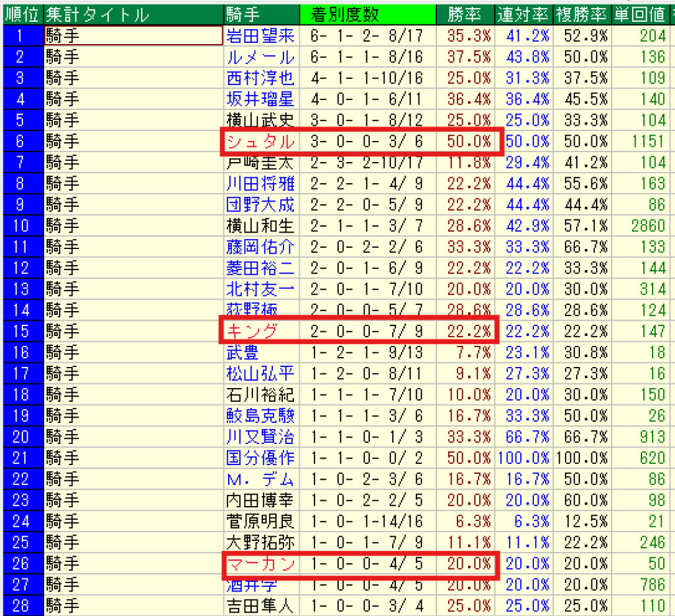Image resolution: width=675 pixels, height=616 pixels.
Task: Open the highlighted マーカン jockey entry
Action: pos(260,563)
